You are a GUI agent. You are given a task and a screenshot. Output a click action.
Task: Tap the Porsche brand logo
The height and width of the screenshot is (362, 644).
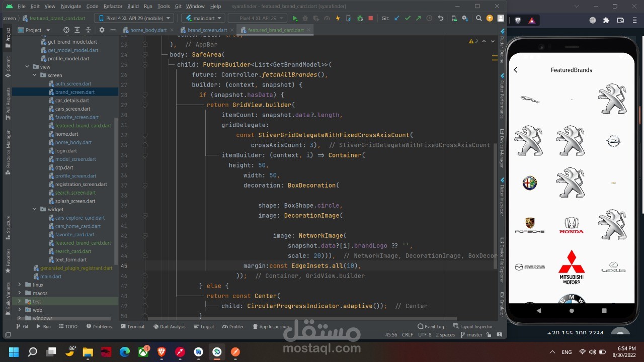tap(530, 225)
